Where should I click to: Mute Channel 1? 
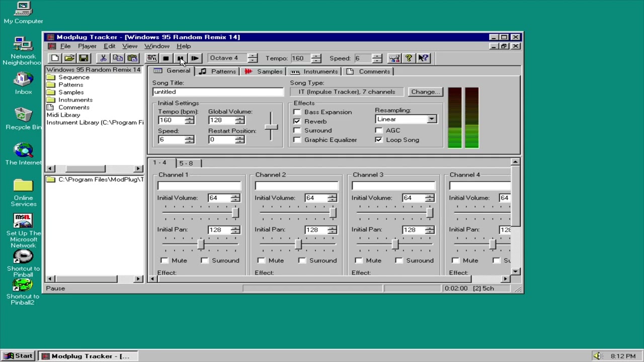tap(164, 260)
